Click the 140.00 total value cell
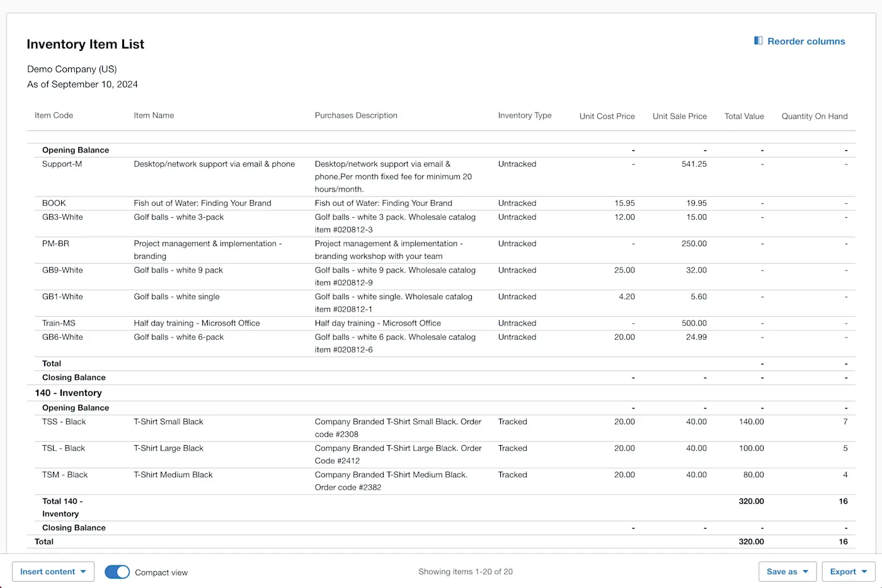 click(751, 421)
